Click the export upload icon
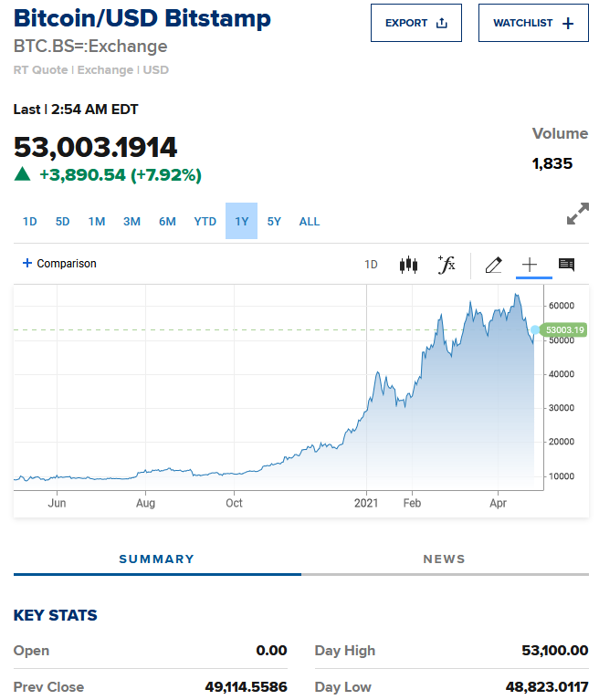The width and height of the screenshot is (599, 700). click(x=442, y=23)
